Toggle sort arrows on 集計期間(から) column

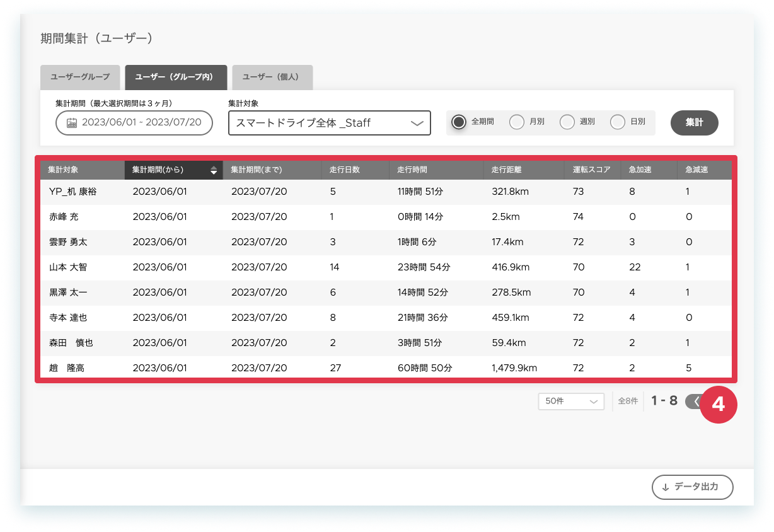pyautogui.click(x=214, y=170)
